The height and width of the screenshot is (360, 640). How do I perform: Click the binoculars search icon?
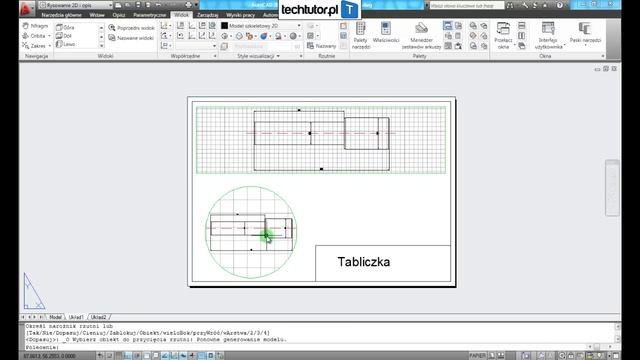[x=510, y=5]
